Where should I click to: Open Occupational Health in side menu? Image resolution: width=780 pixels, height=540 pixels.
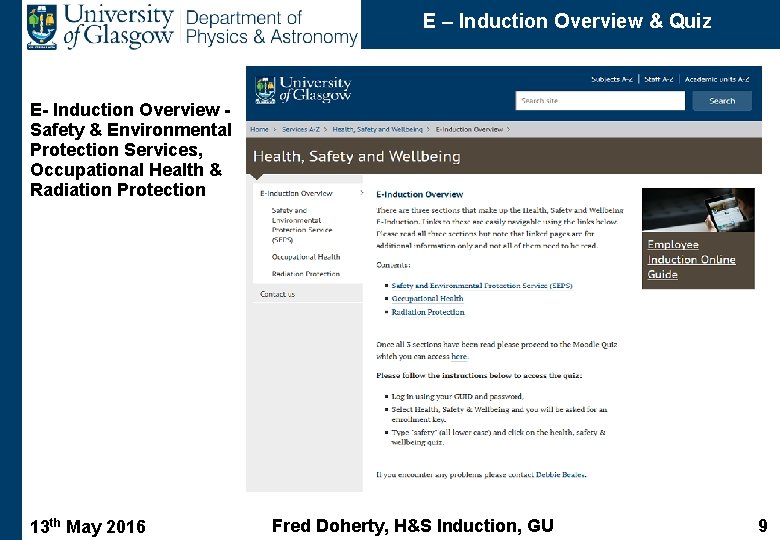pos(306,257)
